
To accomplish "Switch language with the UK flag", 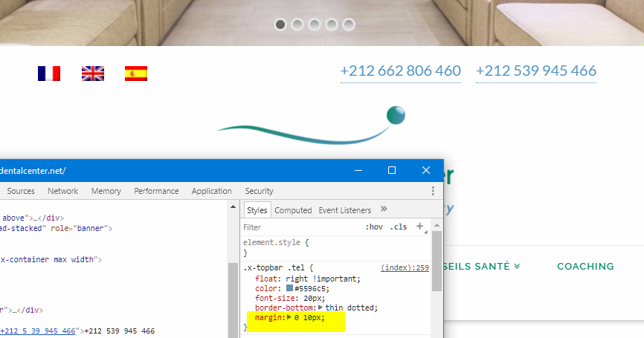I will click(93, 73).
